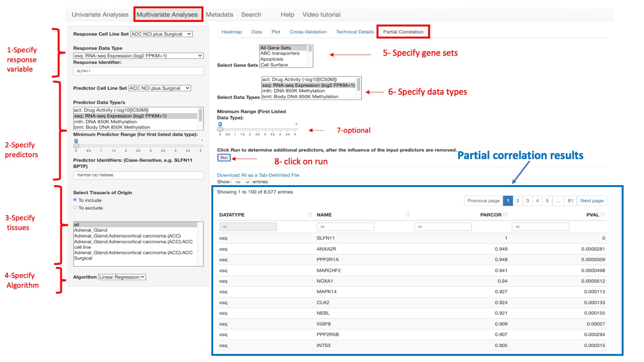
Task: Go to the Next page of results
Action: (x=592, y=201)
